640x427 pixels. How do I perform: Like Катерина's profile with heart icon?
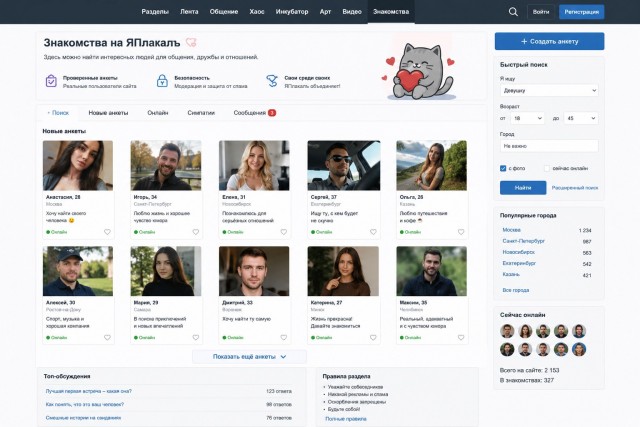(373, 338)
